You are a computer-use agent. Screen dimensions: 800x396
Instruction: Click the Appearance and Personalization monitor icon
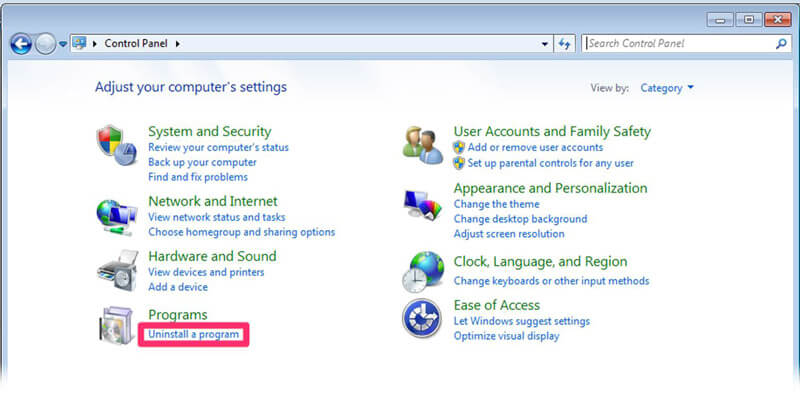(422, 205)
